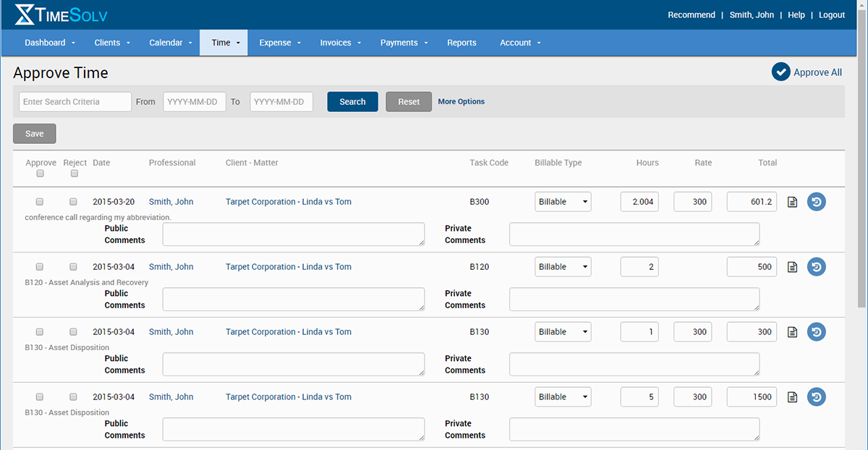
Task: Check the Approve box for the 2015-03-20 entry
Action: (x=40, y=201)
